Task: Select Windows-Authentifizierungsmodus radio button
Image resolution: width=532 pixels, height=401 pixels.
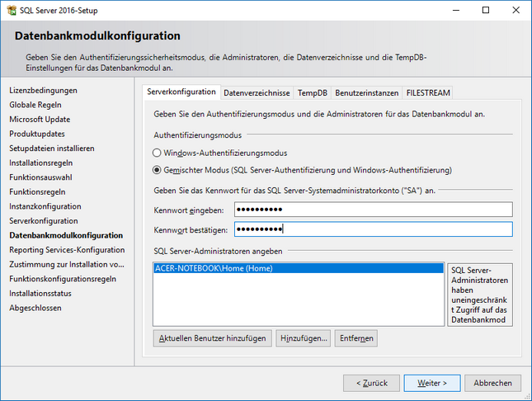Action: (157, 153)
